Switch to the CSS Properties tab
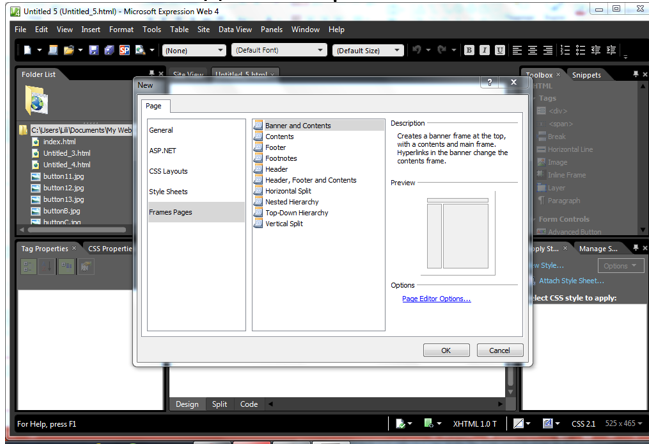The height and width of the screenshot is (445, 651). tap(110, 249)
